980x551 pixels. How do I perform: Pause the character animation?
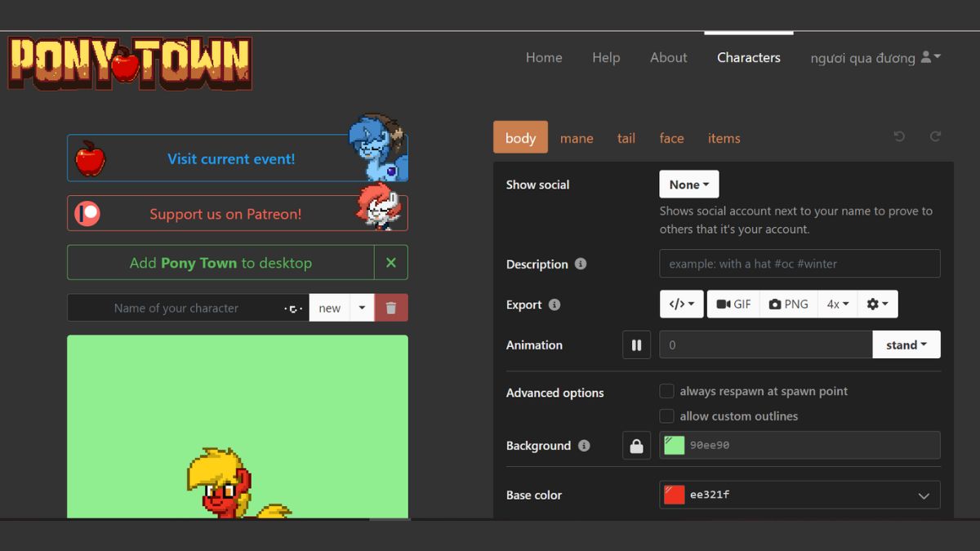click(x=636, y=344)
